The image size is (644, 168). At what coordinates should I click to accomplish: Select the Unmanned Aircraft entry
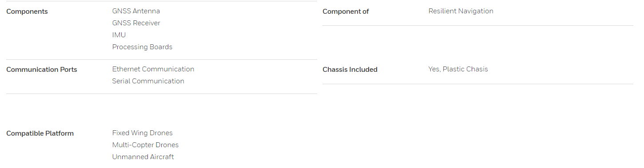[x=143, y=157]
